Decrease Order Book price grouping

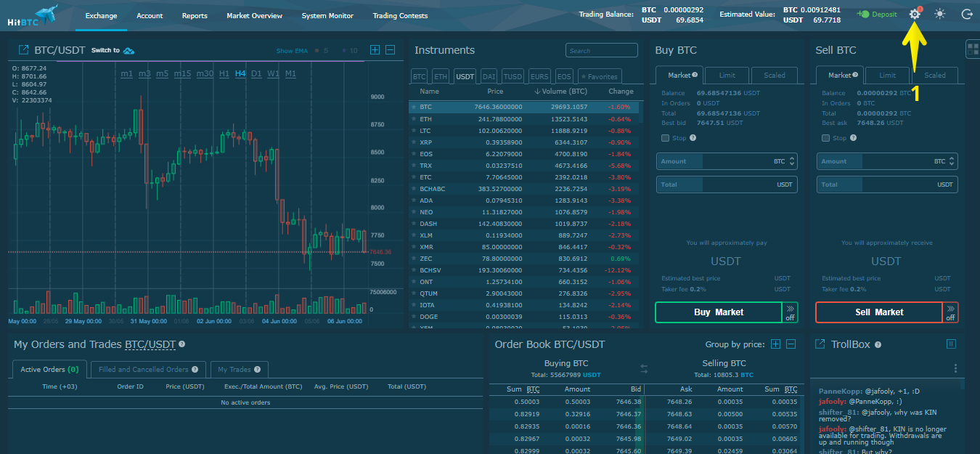tap(791, 344)
